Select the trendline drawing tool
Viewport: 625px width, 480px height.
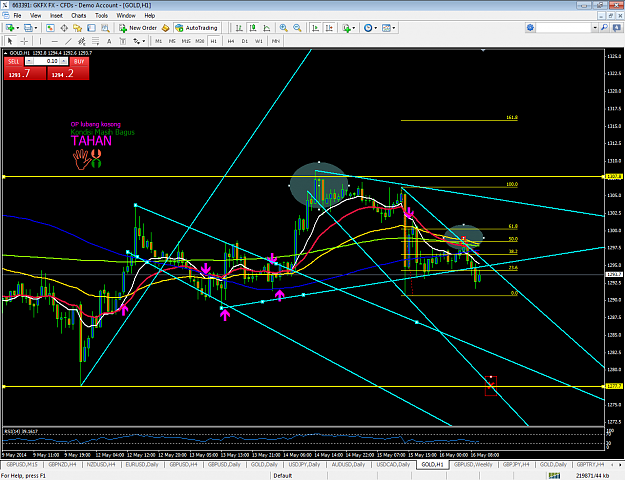68,41
